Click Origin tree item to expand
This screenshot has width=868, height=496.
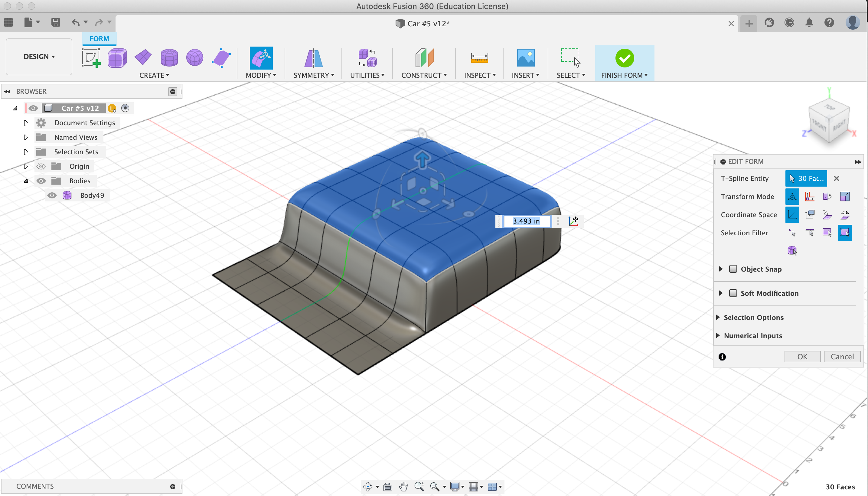click(x=24, y=166)
